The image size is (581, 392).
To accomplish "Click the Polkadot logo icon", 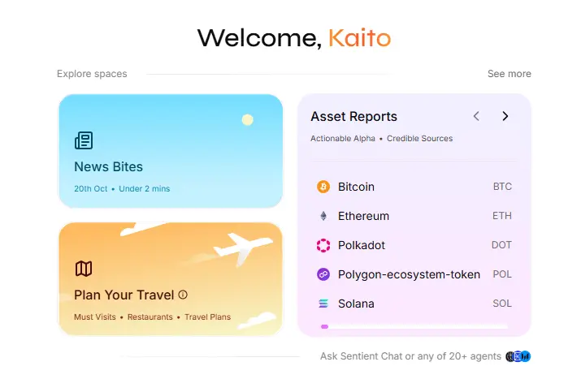I will (323, 245).
